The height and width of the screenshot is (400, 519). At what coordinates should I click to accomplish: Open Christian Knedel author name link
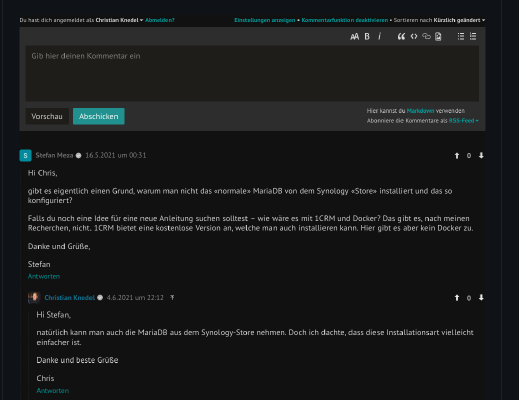(x=70, y=298)
